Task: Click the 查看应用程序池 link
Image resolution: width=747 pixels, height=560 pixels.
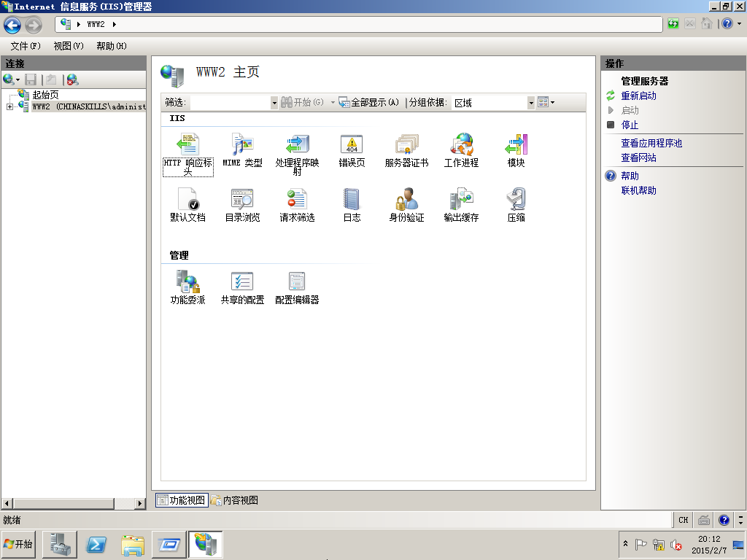Action: click(651, 143)
